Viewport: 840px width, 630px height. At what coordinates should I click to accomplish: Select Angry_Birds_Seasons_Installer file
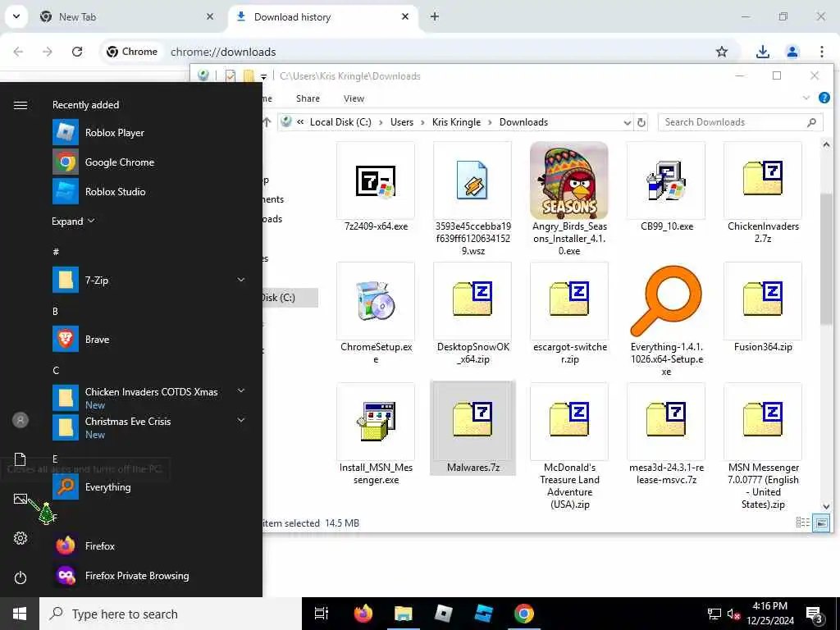coord(569,199)
